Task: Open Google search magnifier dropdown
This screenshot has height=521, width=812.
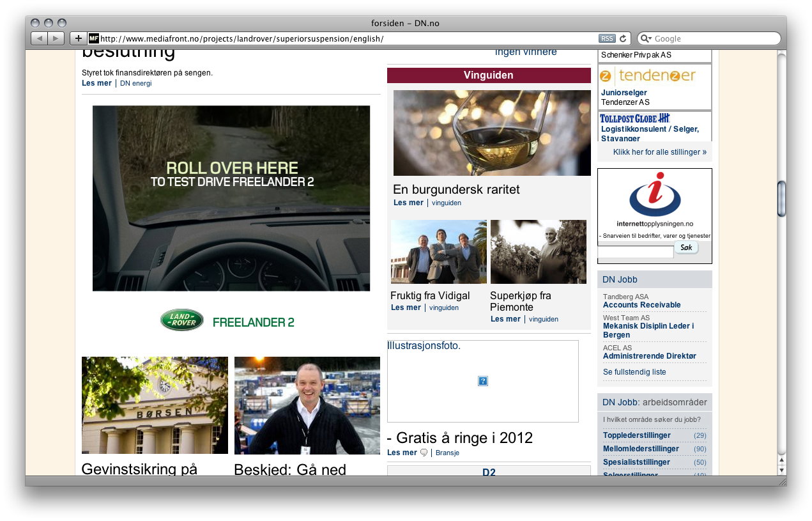Action: point(645,38)
